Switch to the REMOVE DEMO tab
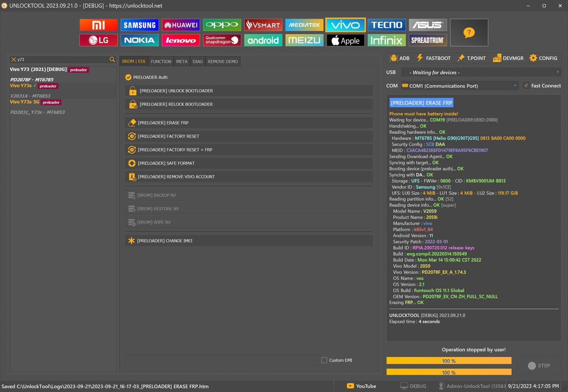 (223, 61)
